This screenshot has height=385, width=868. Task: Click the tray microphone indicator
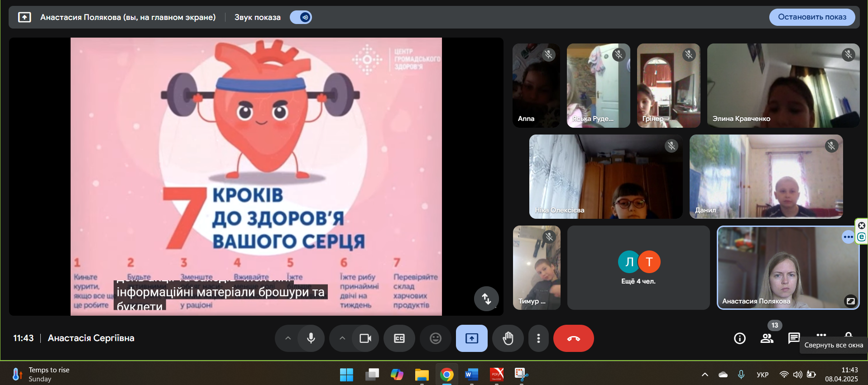coord(741,375)
